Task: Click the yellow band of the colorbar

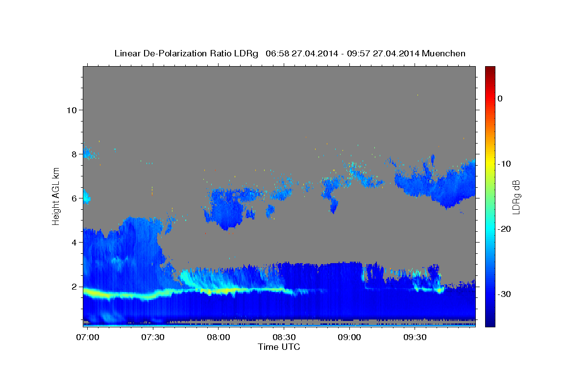Action: pos(490,164)
